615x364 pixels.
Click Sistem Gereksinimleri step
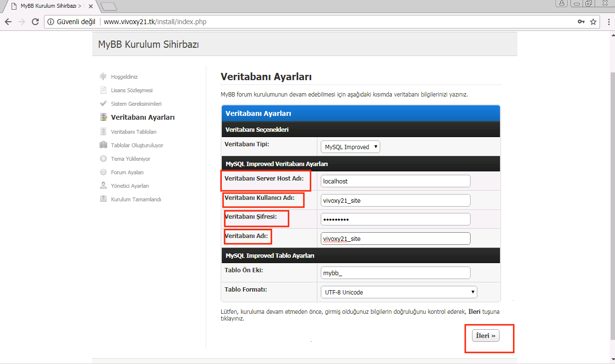[136, 104]
